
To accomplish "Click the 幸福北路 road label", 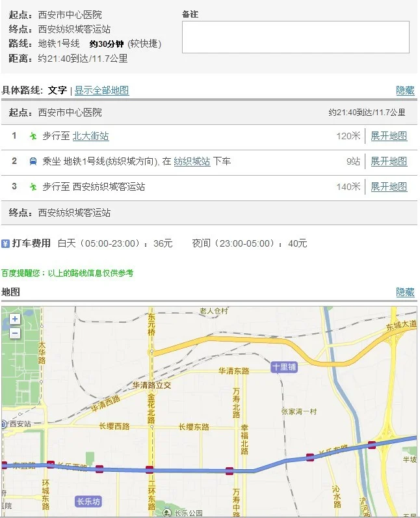I will coord(244,440).
